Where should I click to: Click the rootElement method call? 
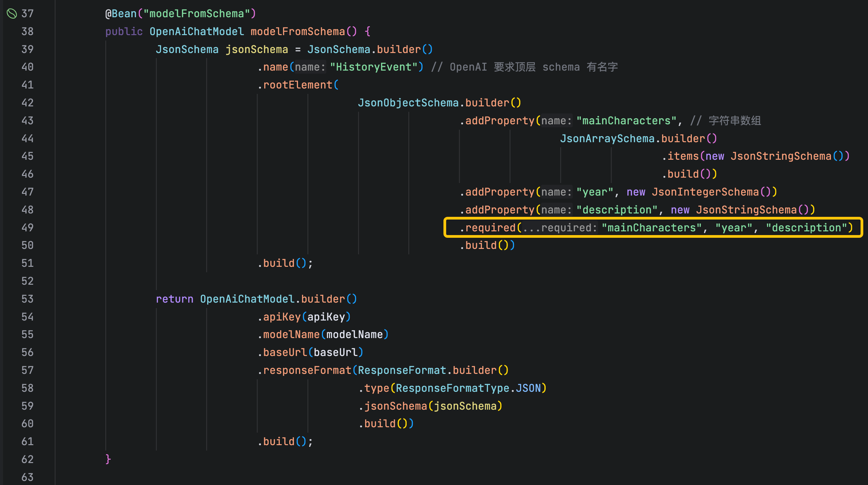(298, 85)
